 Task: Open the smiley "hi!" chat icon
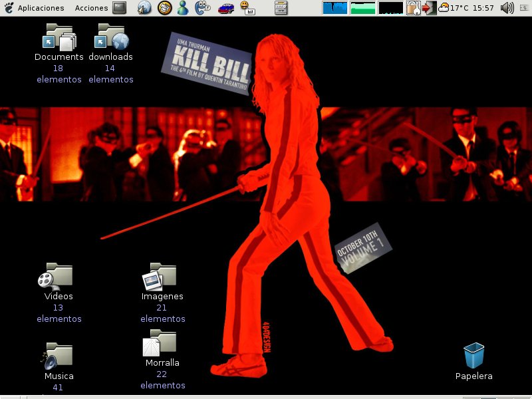(x=247, y=8)
